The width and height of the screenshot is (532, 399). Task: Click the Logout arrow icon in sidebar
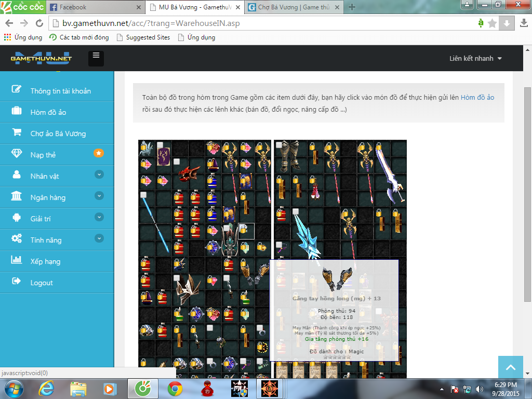(16, 281)
